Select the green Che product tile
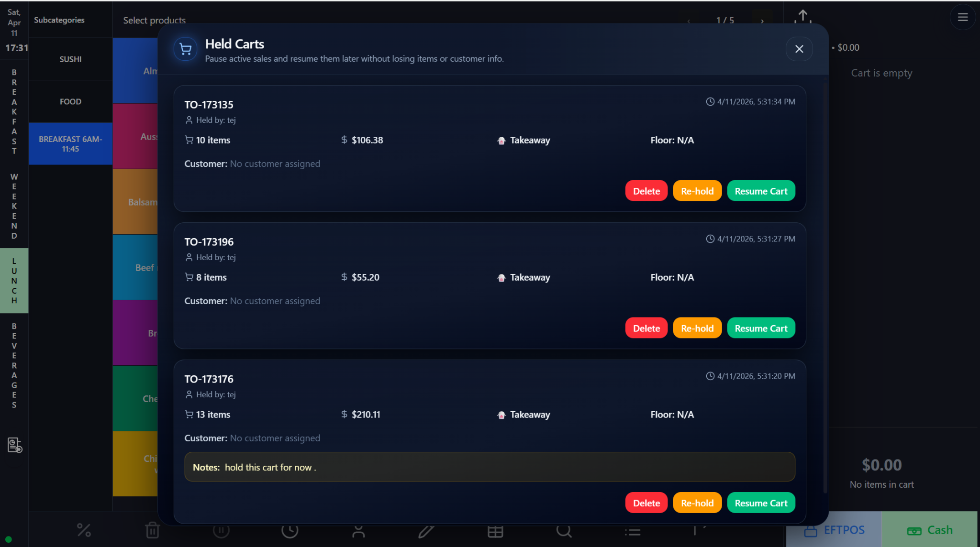The width and height of the screenshot is (980, 547). click(x=135, y=398)
